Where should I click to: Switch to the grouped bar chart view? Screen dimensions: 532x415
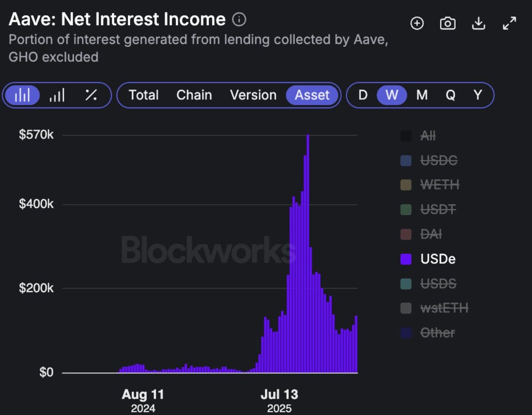(x=57, y=95)
